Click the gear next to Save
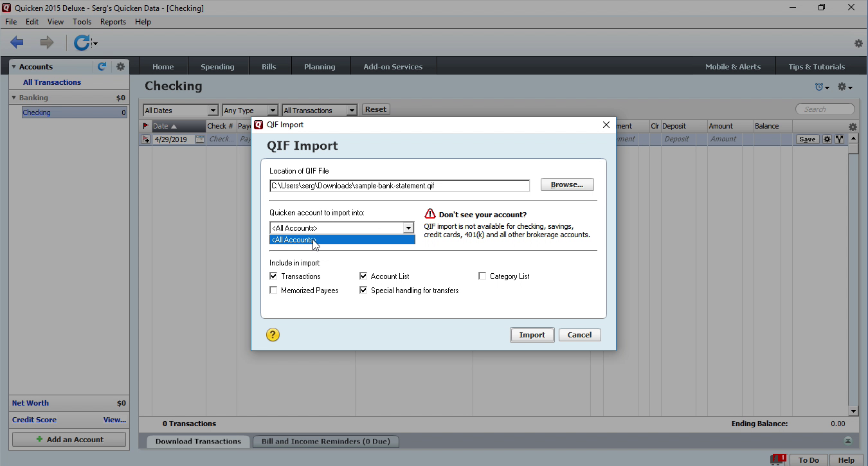The image size is (868, 466). tap(827, 139)
